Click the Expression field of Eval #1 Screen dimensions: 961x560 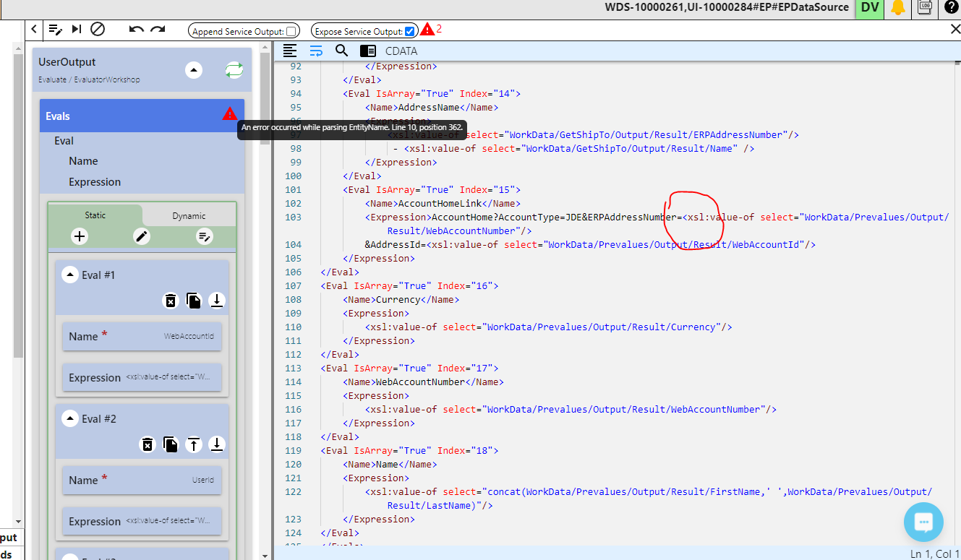point(142,378)
